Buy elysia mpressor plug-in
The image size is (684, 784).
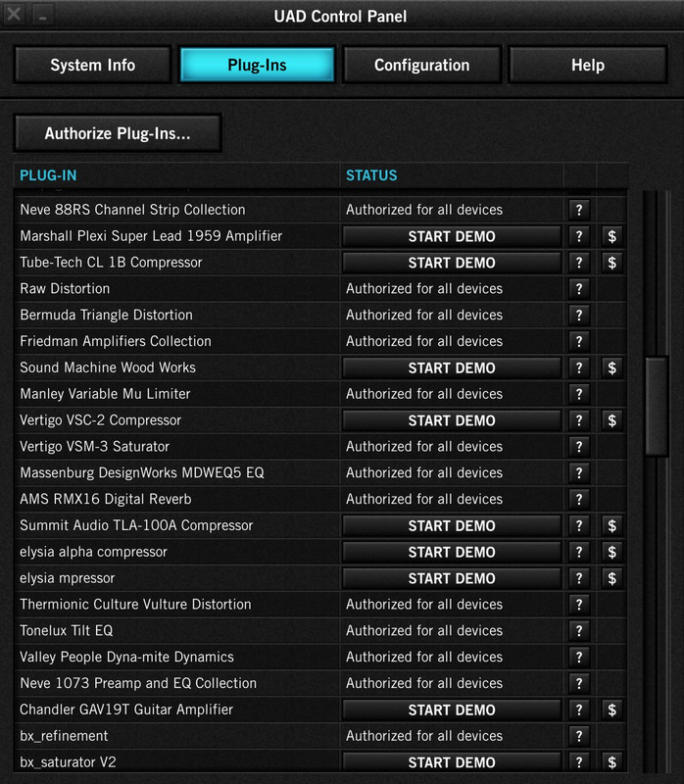[611, 578]
